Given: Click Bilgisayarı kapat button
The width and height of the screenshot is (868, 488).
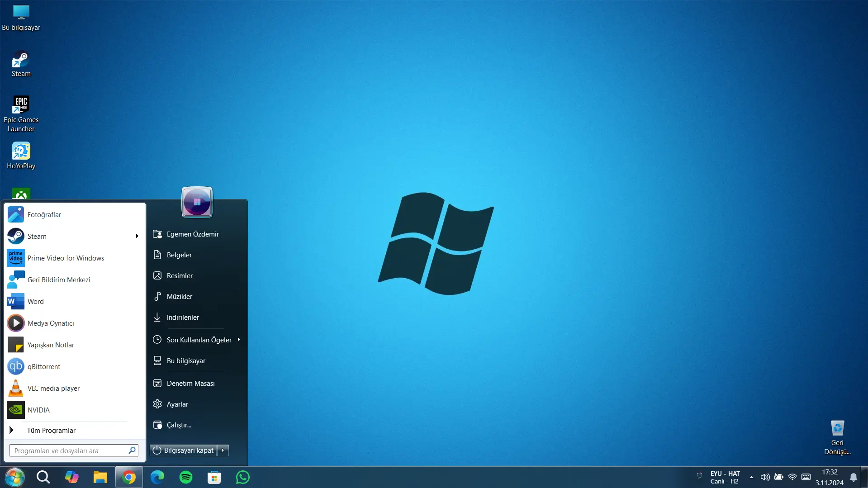Looking at the screenshot, I should [183, 450].
